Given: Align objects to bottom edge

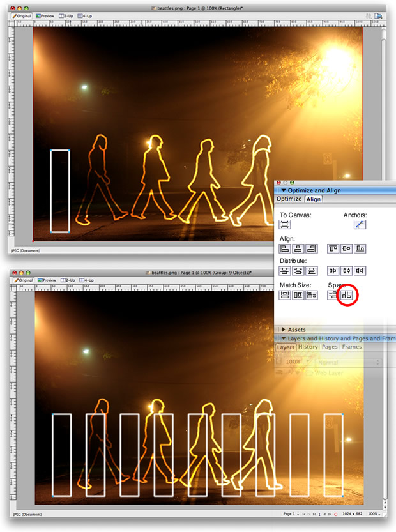Looking at the screenshot, I should pos(360,248).
